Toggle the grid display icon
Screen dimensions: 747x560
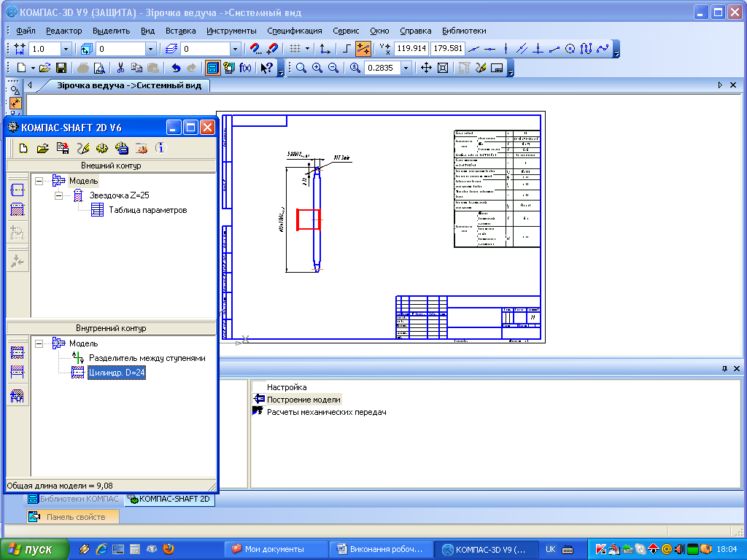point(295,49)
